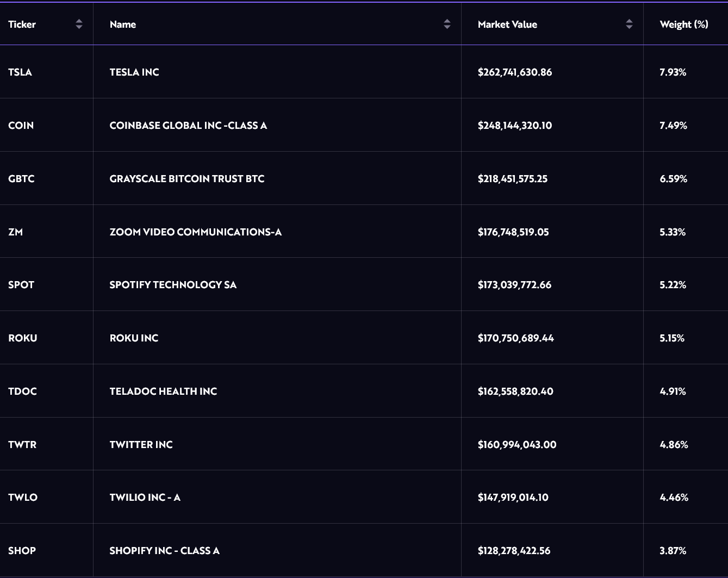
Task: Click the Name column header
Action: point(277,24)
